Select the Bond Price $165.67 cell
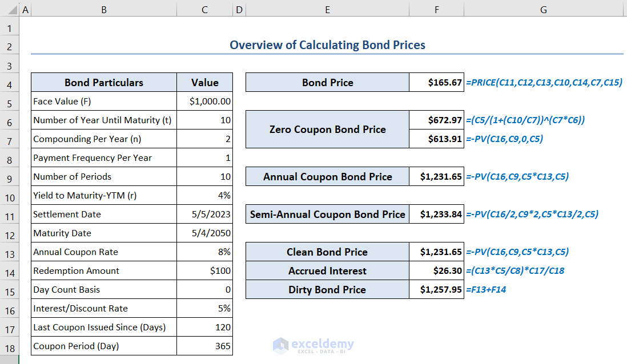Viewport: 627px width, 364px height. click(x=436, y=83)
